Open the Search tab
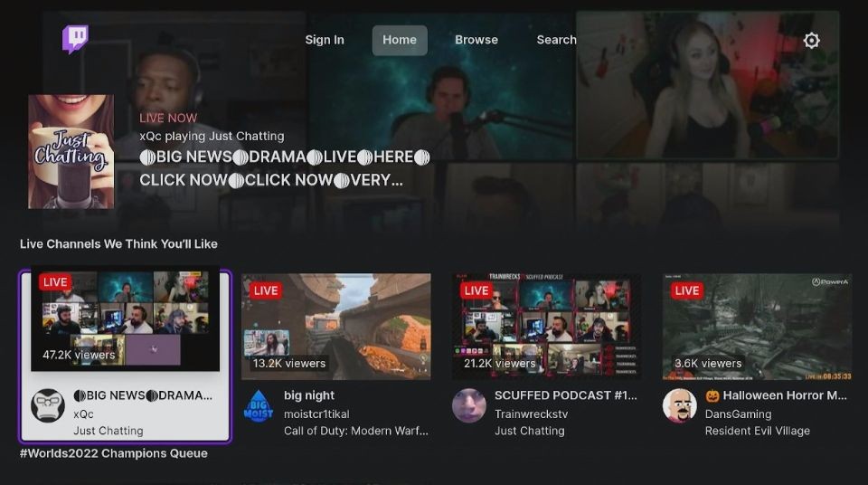 click(x=556, y=40)
